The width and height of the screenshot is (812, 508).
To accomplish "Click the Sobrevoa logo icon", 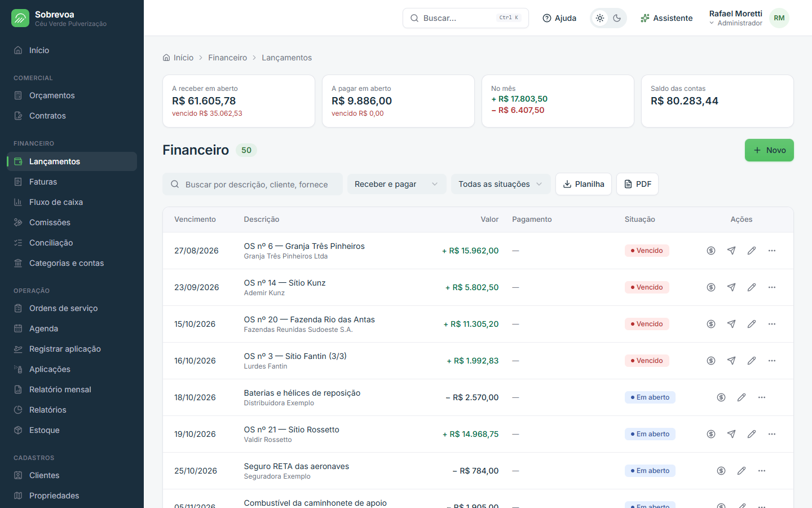I will [x=20, y=18].
